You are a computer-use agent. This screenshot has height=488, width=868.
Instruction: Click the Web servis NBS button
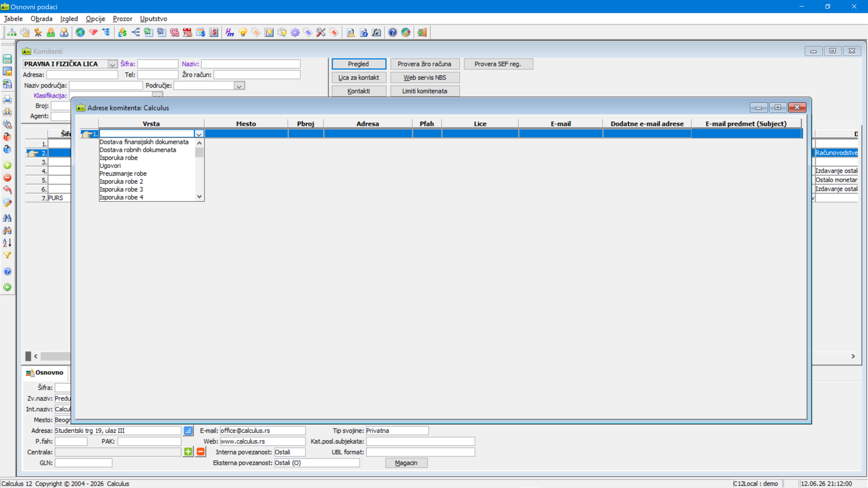(425, 77)
